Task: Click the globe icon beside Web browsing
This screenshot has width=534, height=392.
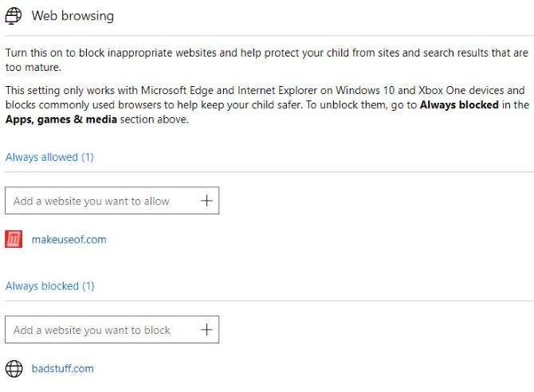Action: (14, 16)
